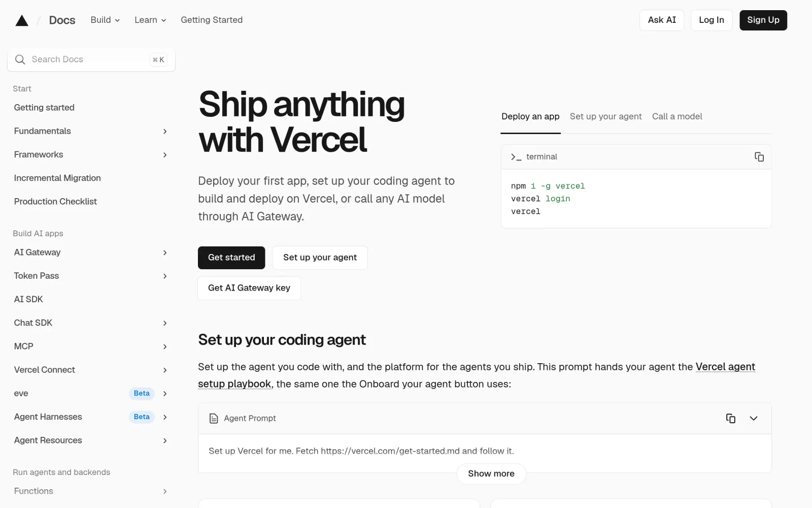Switch to Set up your agent tab
This screenshot has width=812, height=508.
click(605, 116)
